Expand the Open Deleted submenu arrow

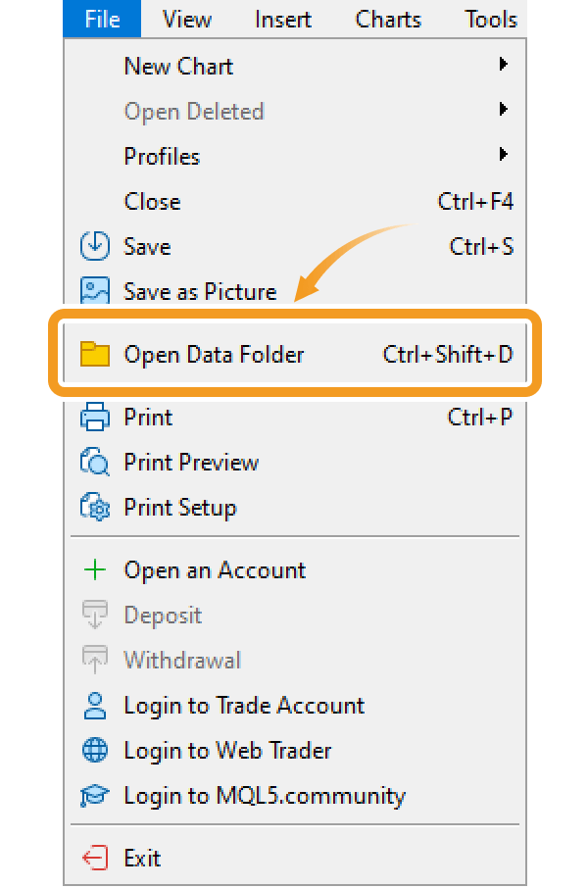tap(504, 110)
